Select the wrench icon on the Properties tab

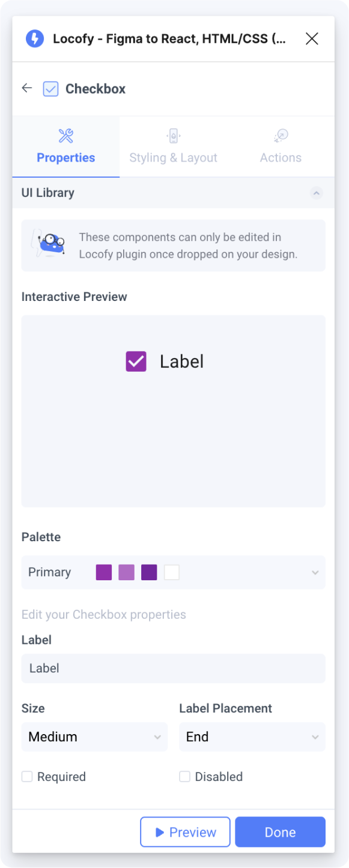point(65,136)
